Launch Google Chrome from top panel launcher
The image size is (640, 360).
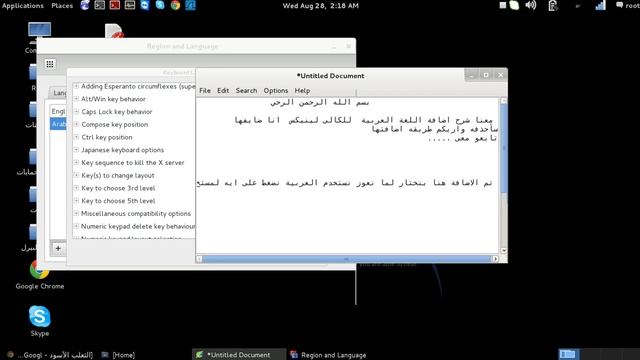pyautogui.click(x=176, y=5)
